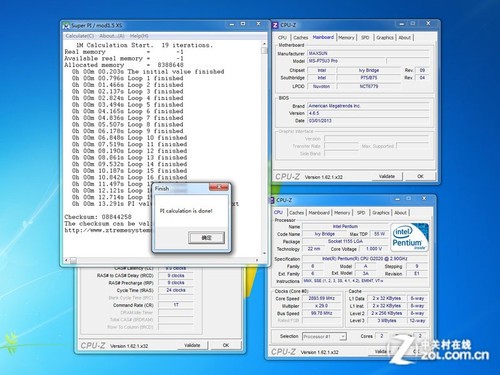The width and height of the screenshot is (500, 375).
Task: Close the top CPU-Z Mainboard window
Action: [429, 23]
